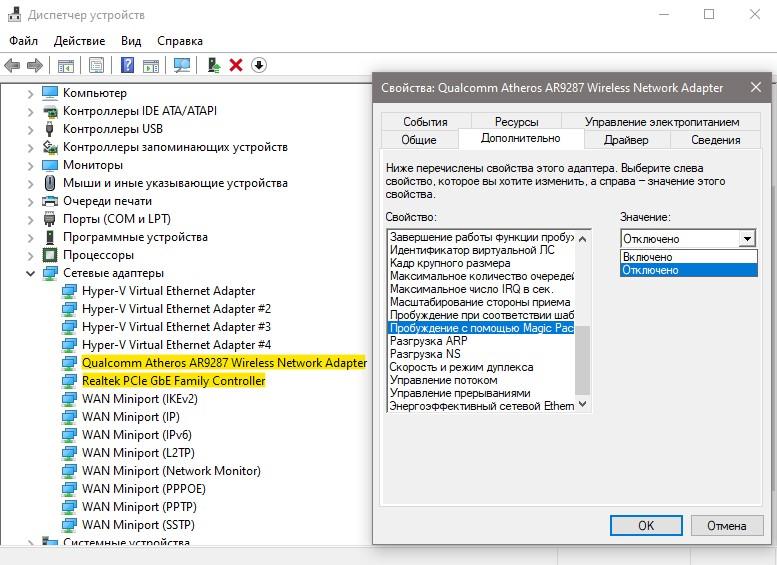Expand the Контроллеры USB node

click(30, 129)
